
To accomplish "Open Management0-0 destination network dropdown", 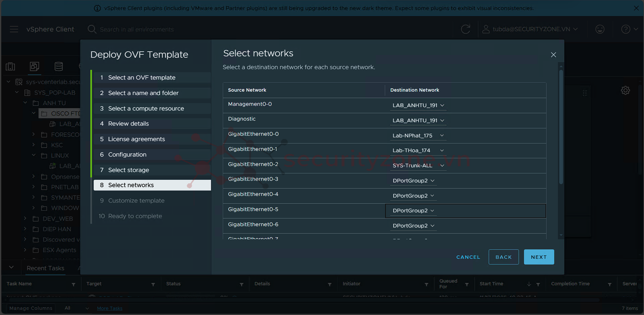I will point(418,106).
